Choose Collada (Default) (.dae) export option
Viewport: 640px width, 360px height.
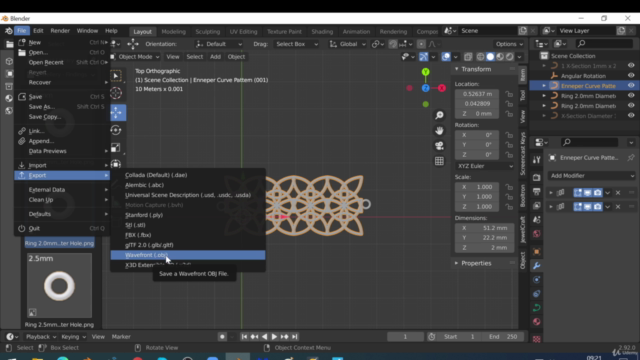point(188,175)
